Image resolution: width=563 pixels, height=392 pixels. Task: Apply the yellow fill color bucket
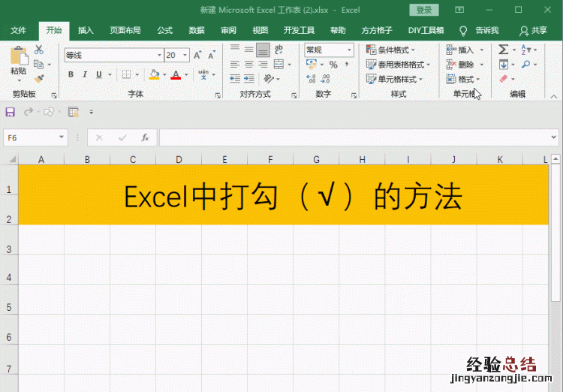154,74
